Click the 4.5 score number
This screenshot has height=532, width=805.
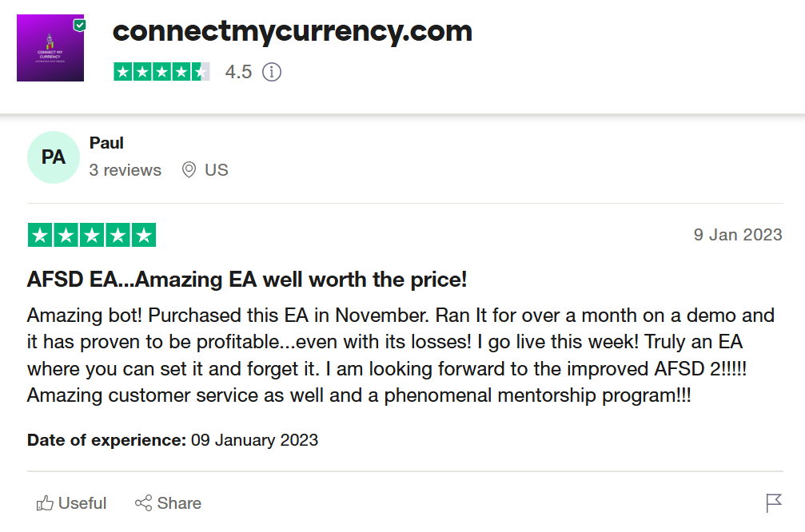click(238, 72)
